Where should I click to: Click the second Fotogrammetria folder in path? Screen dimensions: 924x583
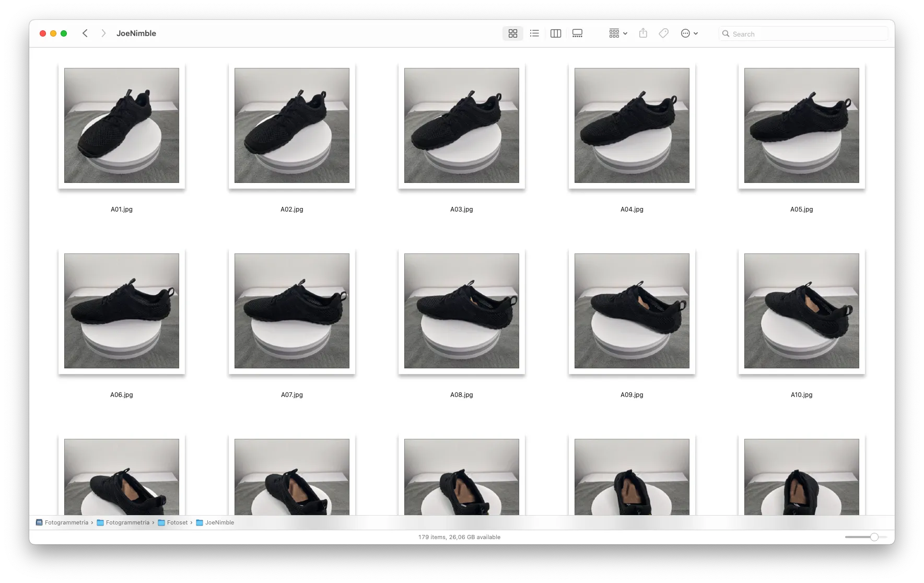point(127,522)
